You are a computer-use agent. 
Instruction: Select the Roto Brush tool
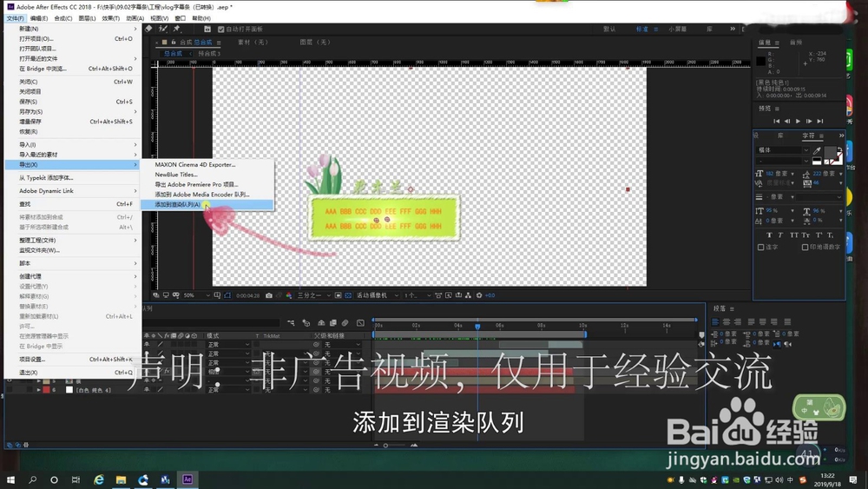(x=163, y=29)
